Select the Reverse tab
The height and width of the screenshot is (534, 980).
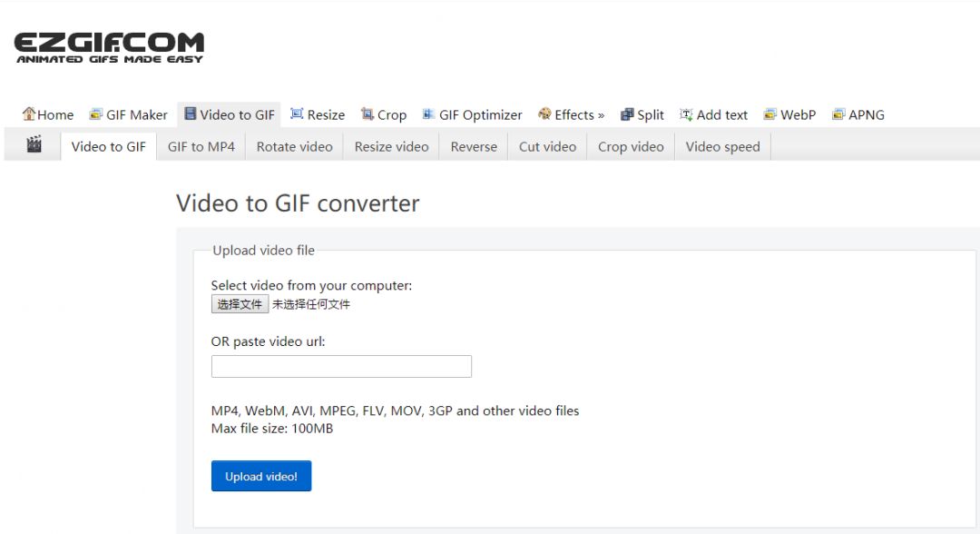[474, 147]
